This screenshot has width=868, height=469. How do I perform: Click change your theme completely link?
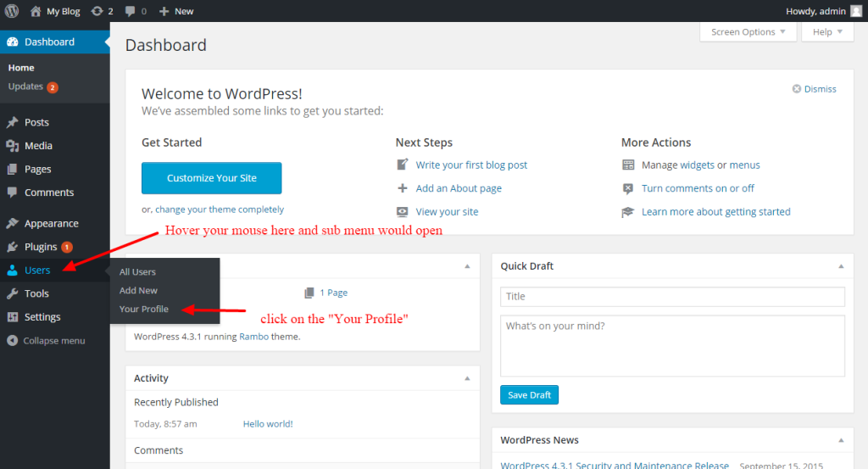220,209
